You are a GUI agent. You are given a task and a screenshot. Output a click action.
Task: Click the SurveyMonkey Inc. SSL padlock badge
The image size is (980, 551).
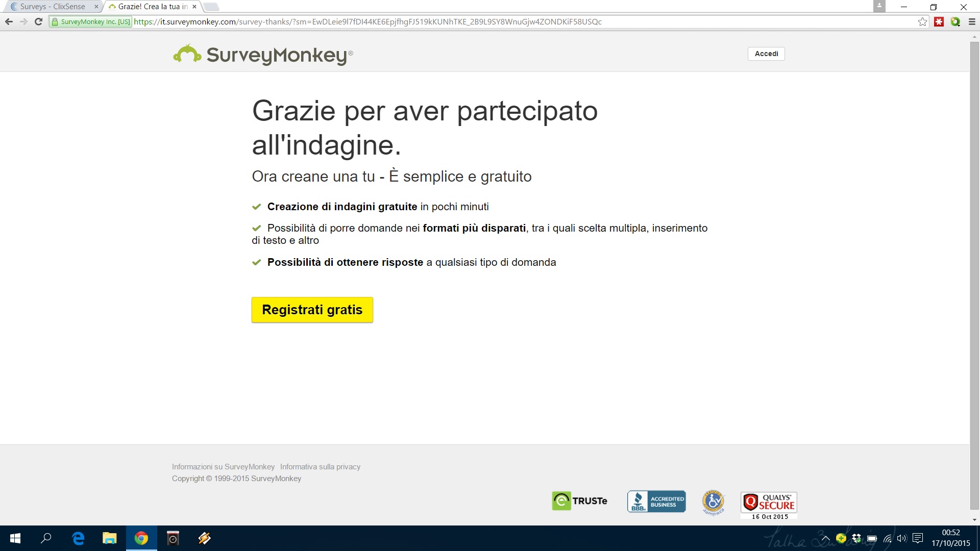(x=91, y=21)
